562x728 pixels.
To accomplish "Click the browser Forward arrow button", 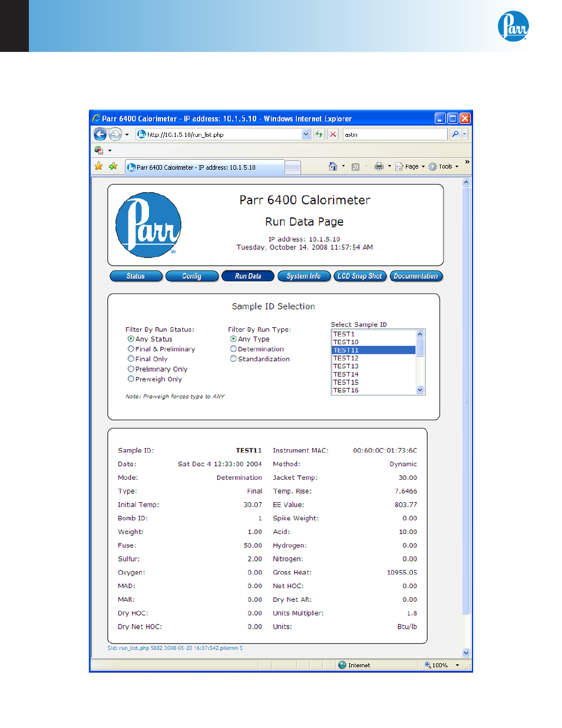I will [x=115, y=134].
